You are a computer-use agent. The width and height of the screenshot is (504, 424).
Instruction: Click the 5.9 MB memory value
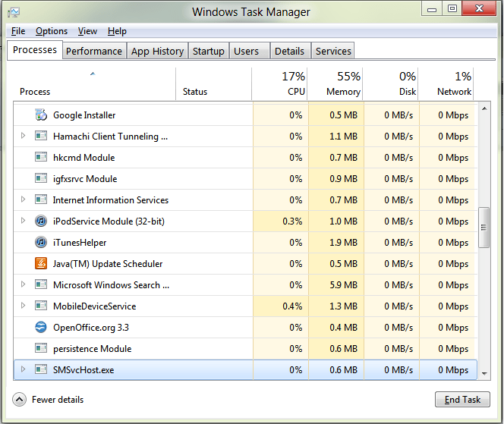coord(343,285)
